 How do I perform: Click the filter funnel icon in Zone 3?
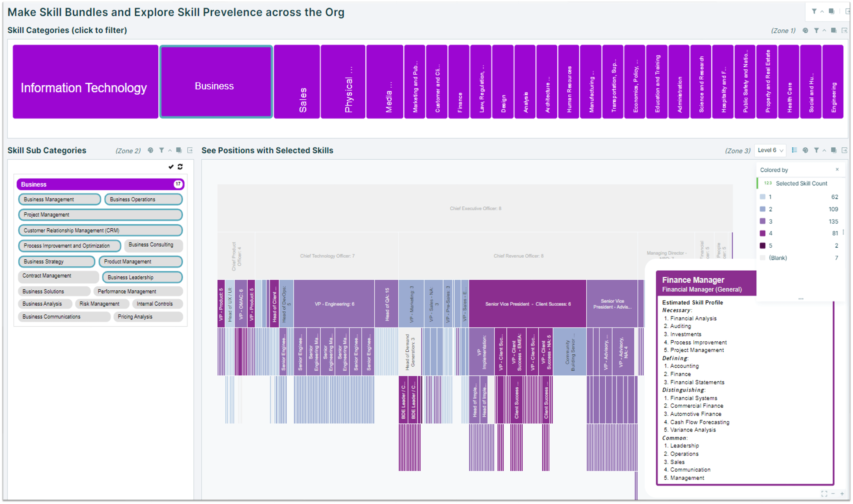[x=816, y=150]
